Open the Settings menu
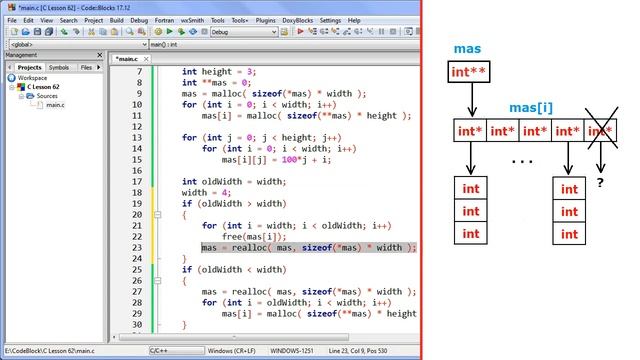 coord(330,20)
